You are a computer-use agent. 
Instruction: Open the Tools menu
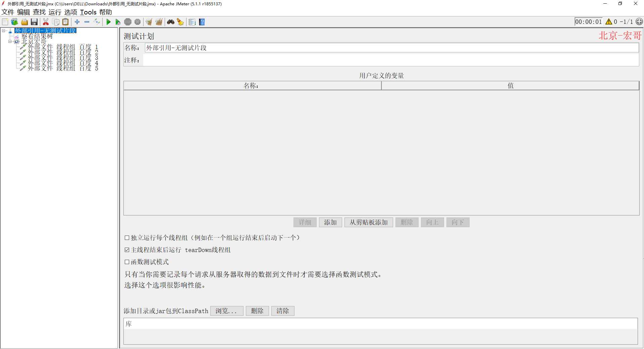pos(88,12)
